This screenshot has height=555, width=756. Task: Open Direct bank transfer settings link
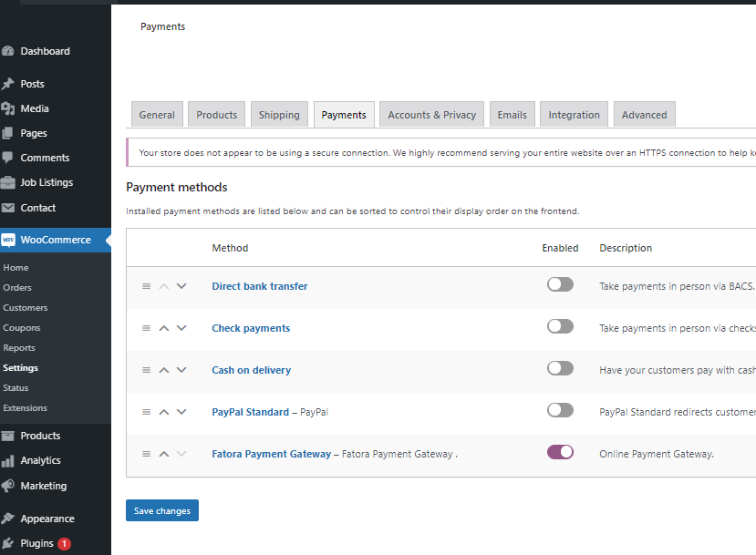click(259, 286)
